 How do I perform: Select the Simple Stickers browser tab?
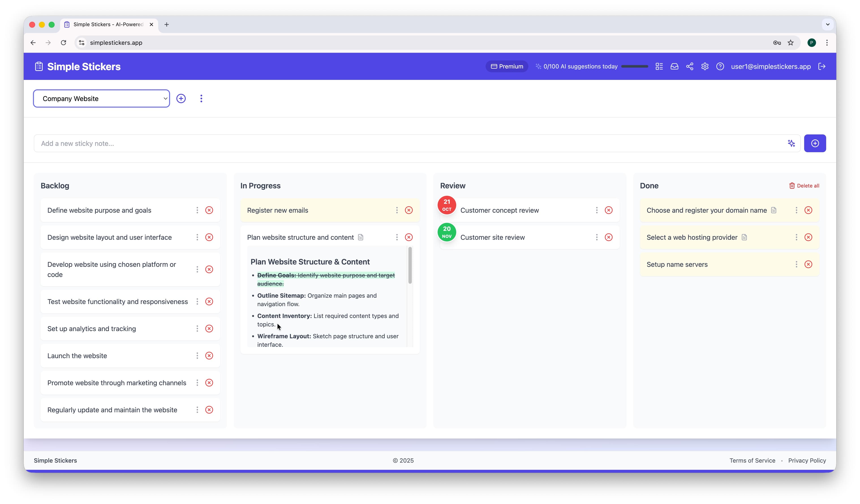(108, 25)
